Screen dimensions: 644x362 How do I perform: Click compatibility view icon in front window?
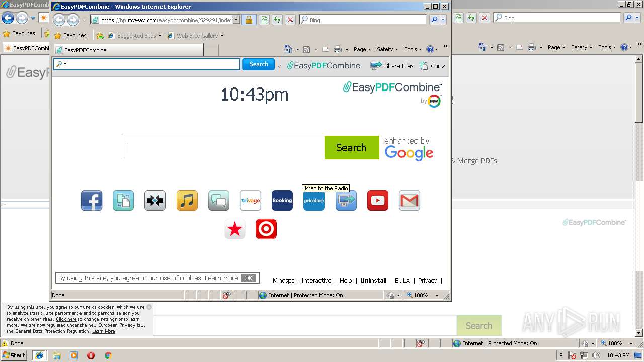tap(264, 20)
